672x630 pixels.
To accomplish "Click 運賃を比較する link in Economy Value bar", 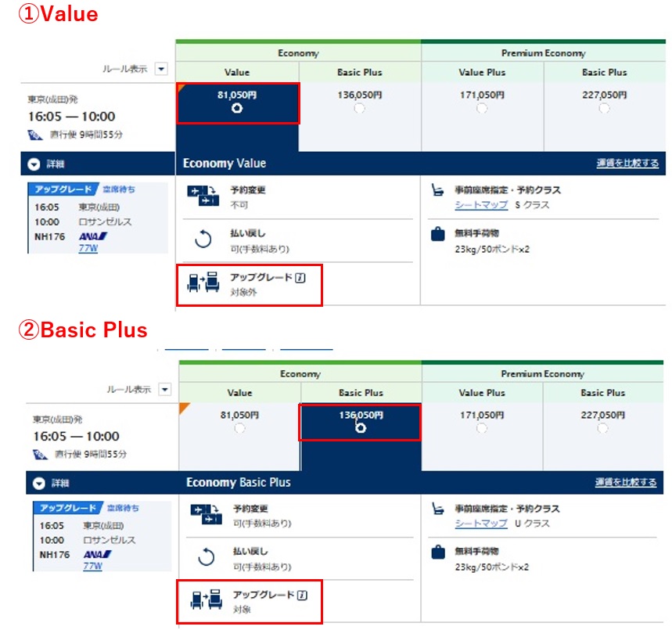I will click(x=627, y=163).
